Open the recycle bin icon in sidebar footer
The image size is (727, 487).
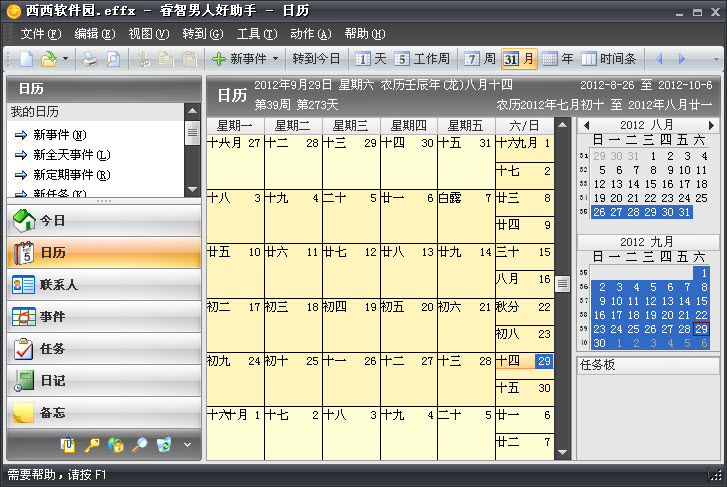coord(164,445)
